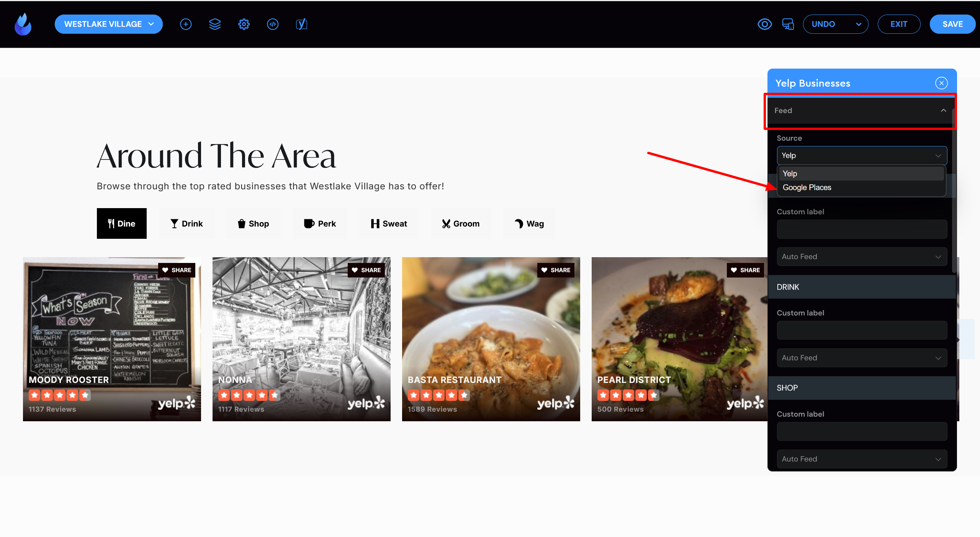Open the Auto Feed dropdown under SHOP
980x537 pixels.
(862, 459)
